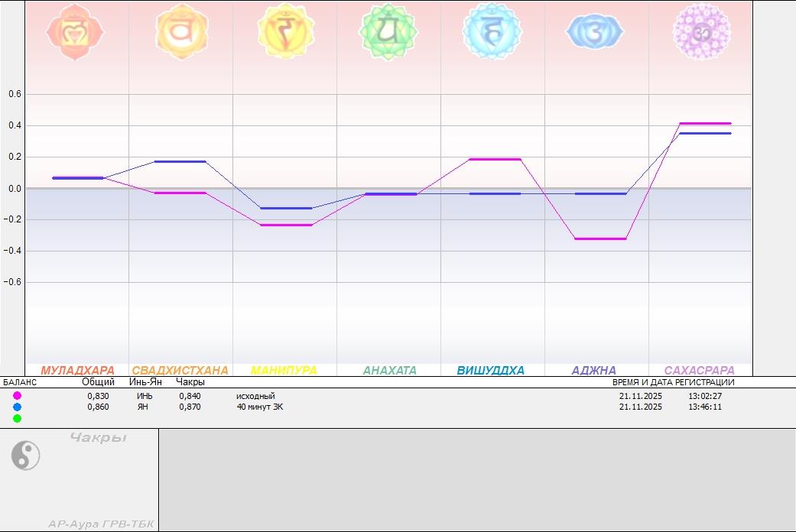Click the blue Svadhisthana data bar

[180, 161]
